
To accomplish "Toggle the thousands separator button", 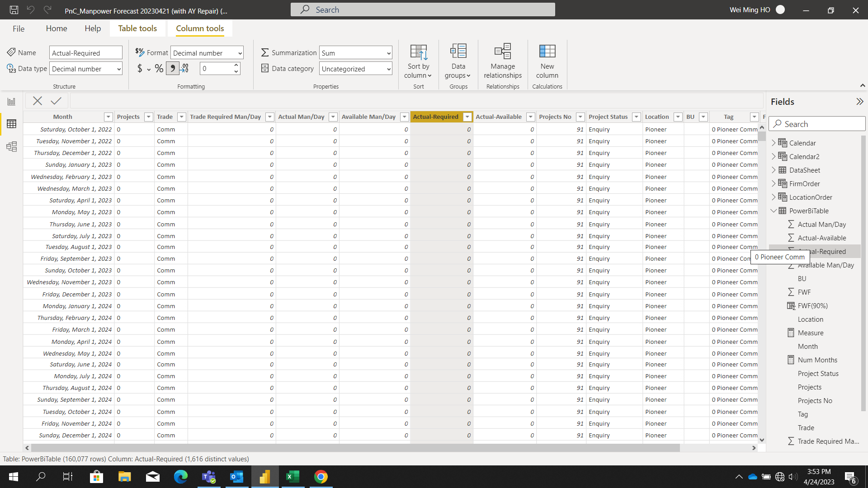I will click(x=173, y=69).
